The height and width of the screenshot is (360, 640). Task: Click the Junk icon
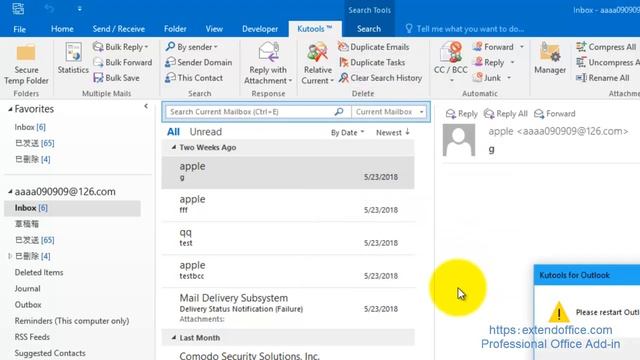[478, 78]
